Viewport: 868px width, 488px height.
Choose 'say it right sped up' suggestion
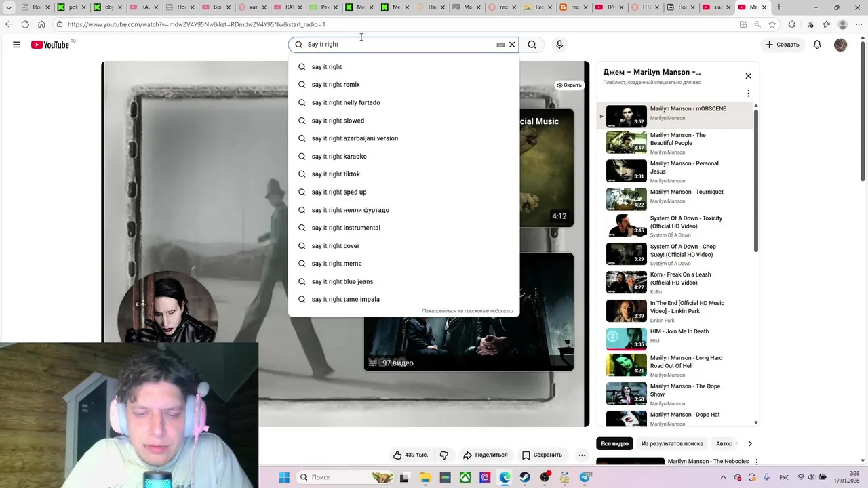pyautogui.click(x=404, y=192)
